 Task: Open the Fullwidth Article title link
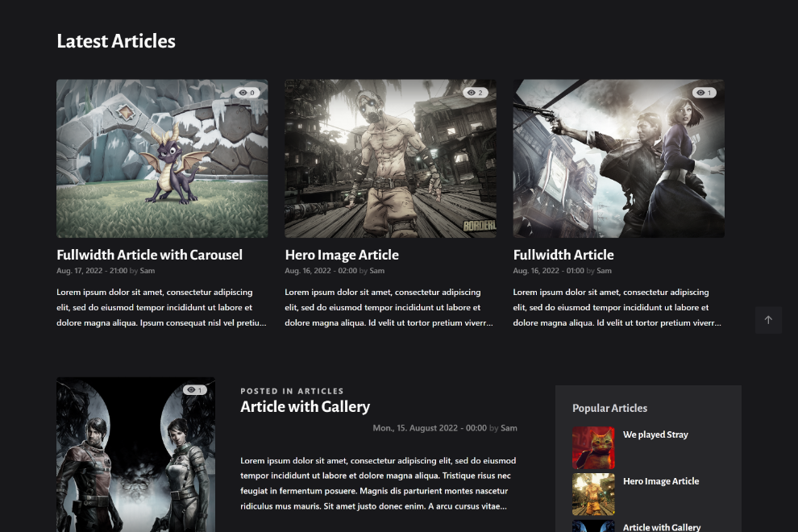point(563,255)
